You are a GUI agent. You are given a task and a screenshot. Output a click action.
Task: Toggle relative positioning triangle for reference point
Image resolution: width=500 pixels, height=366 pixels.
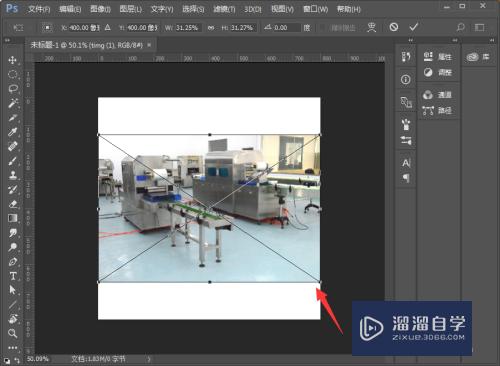pos(107,27)
